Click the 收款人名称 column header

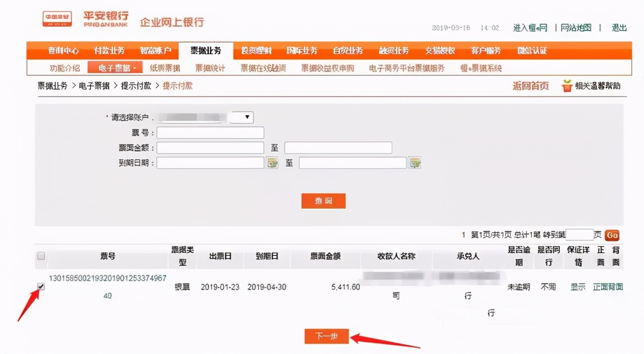click(396, 256)
